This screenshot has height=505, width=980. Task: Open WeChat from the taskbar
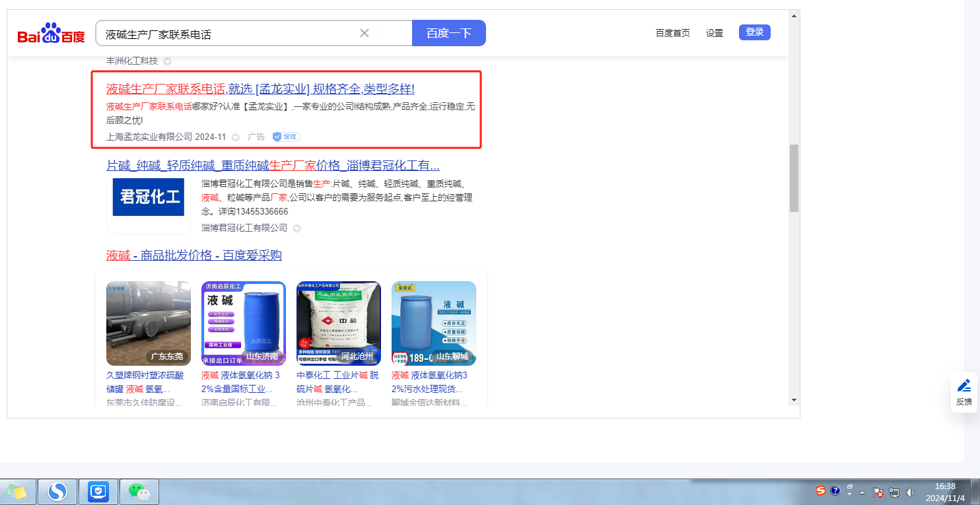pyautogui.click(x=139, y=491)
